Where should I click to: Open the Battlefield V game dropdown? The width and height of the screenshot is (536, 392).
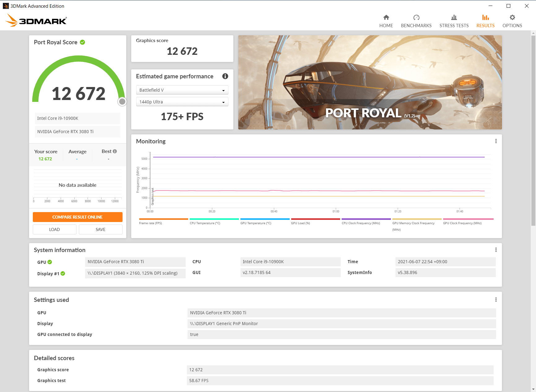click(182, 90)
